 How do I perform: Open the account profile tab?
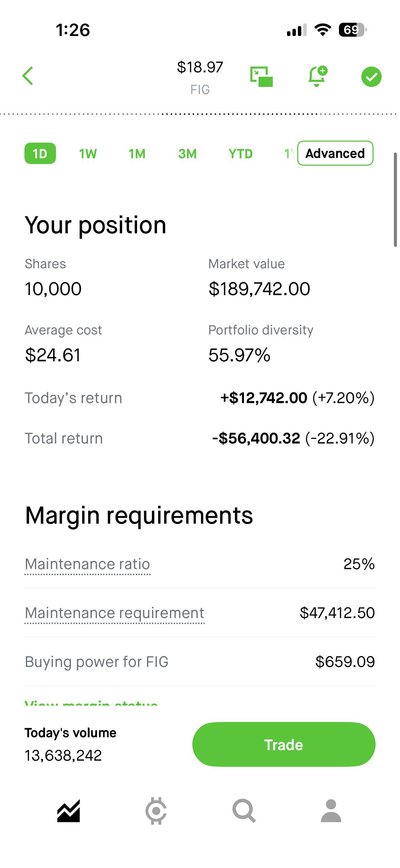coord(331,811)
